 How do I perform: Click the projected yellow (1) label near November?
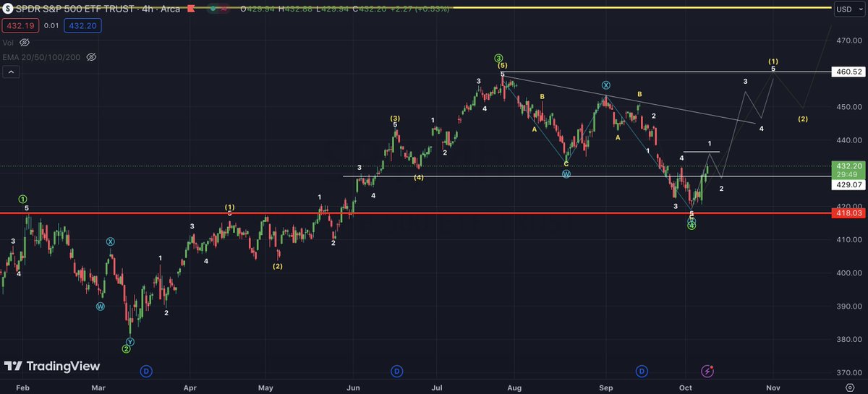pos(773,61)
